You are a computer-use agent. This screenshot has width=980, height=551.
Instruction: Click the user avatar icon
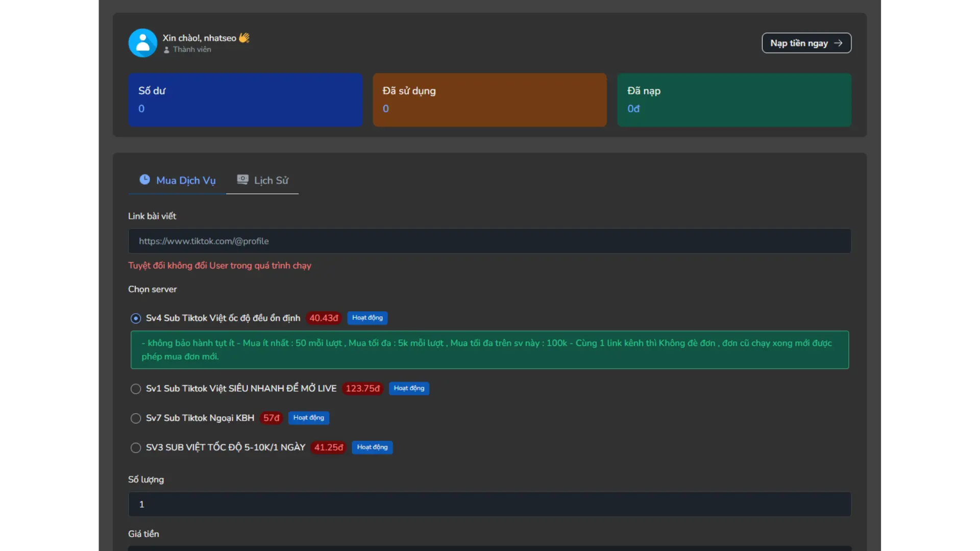pos(142,43)
